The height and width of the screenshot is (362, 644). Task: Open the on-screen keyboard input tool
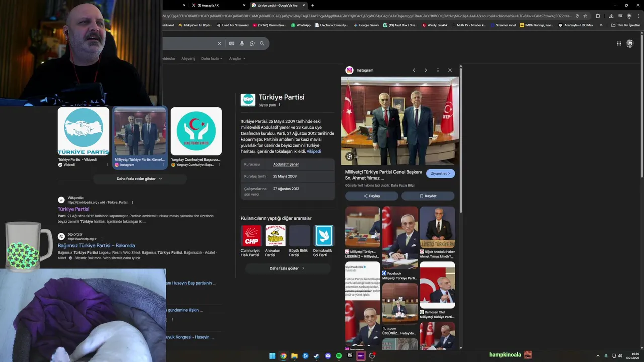[x=232, y=44]
